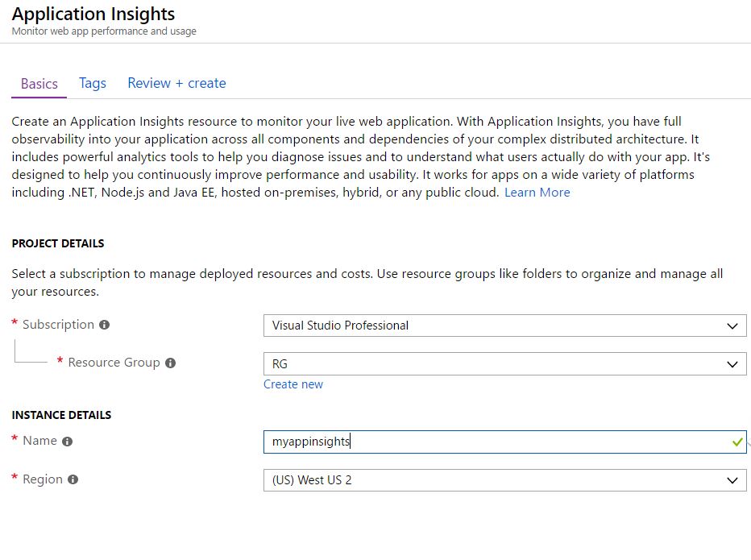
Task: Click the Subscription dropdown chevron
Action: 732,326
